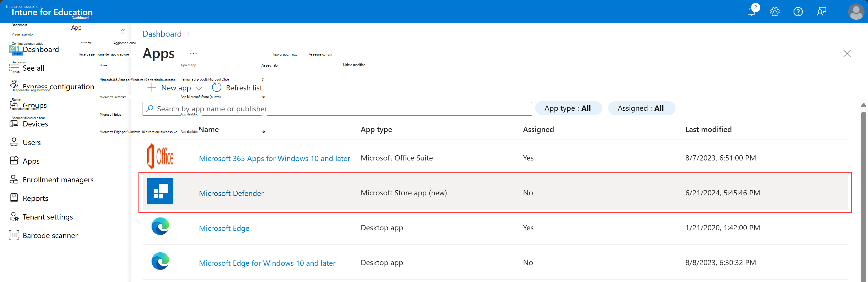Open the help question mark icon

point(798,12)
